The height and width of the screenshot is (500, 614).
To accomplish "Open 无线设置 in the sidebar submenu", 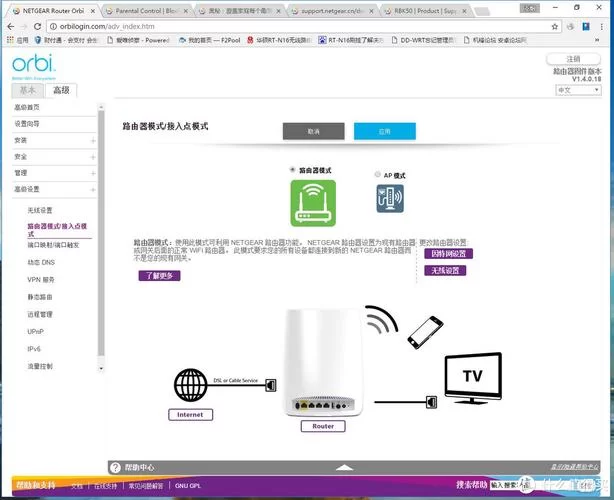I will (40, 210).
